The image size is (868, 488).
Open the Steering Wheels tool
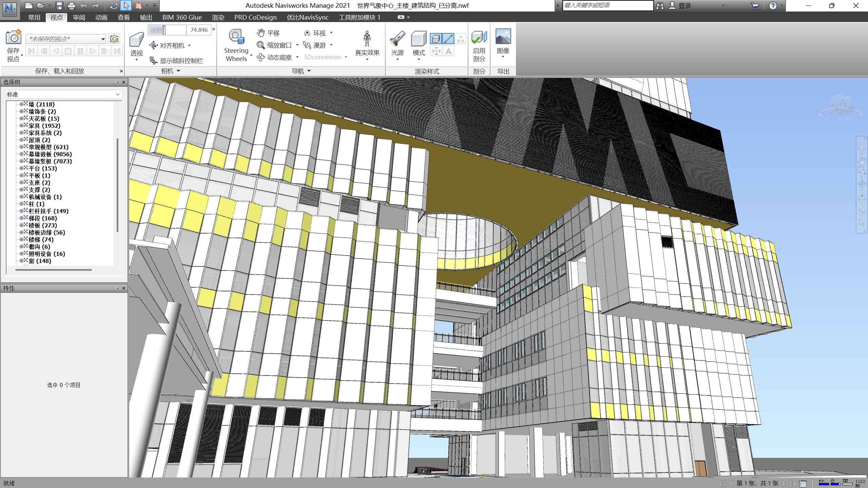(236, 37)
